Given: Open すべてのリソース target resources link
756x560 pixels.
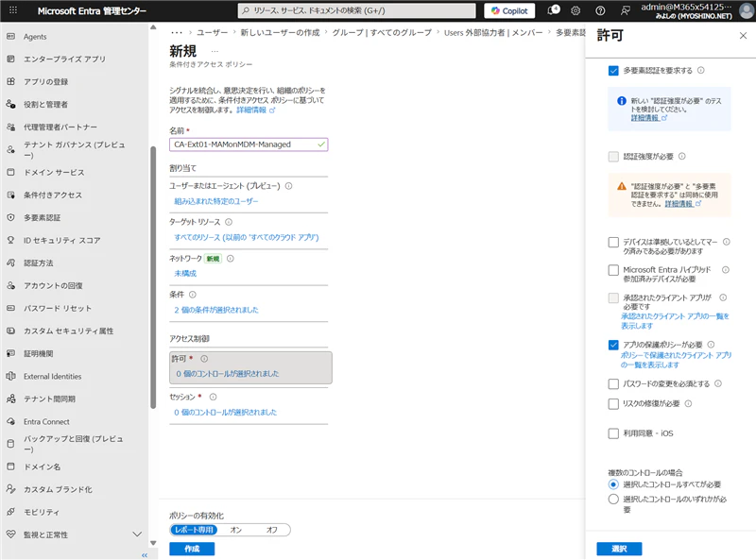Looking at the screenshot, I should (247, 237).
